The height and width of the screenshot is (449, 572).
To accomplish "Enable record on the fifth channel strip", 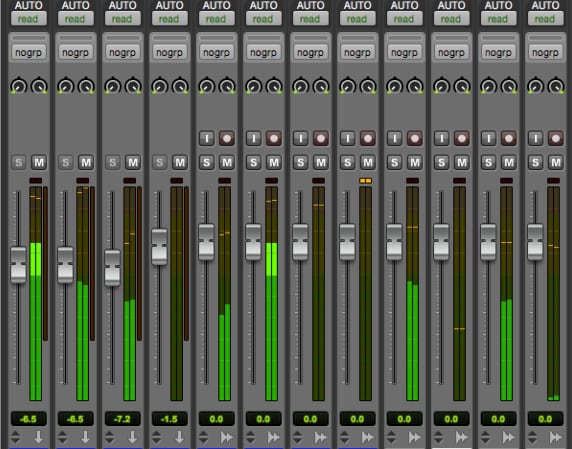I will [227, 139].
